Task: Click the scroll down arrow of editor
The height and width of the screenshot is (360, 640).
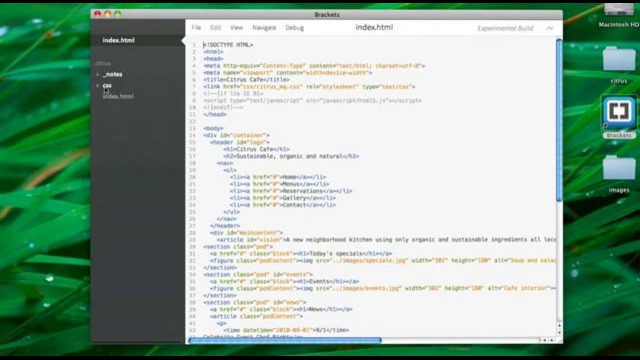Action: [559, 332]
